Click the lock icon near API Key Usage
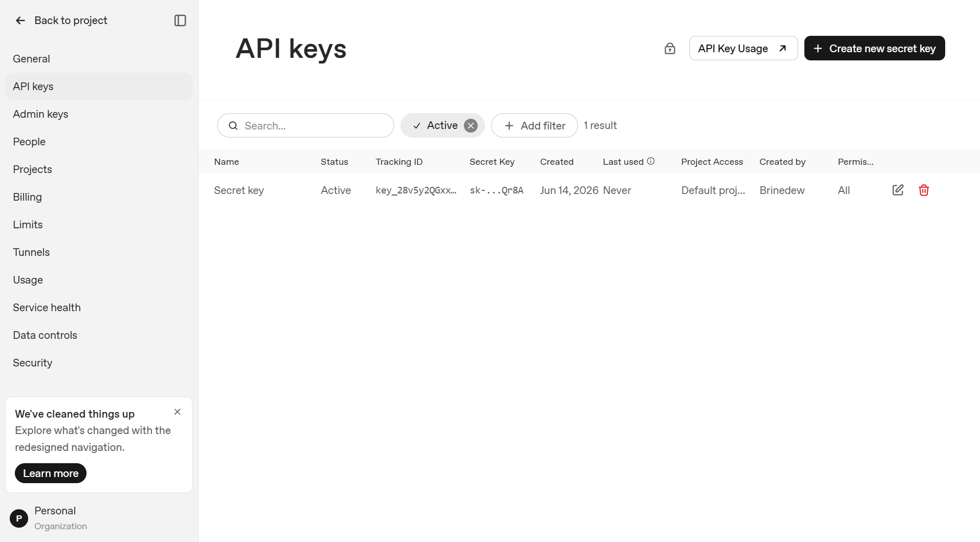980x542 pixels. pyautogui.click(x=670, y=49)
